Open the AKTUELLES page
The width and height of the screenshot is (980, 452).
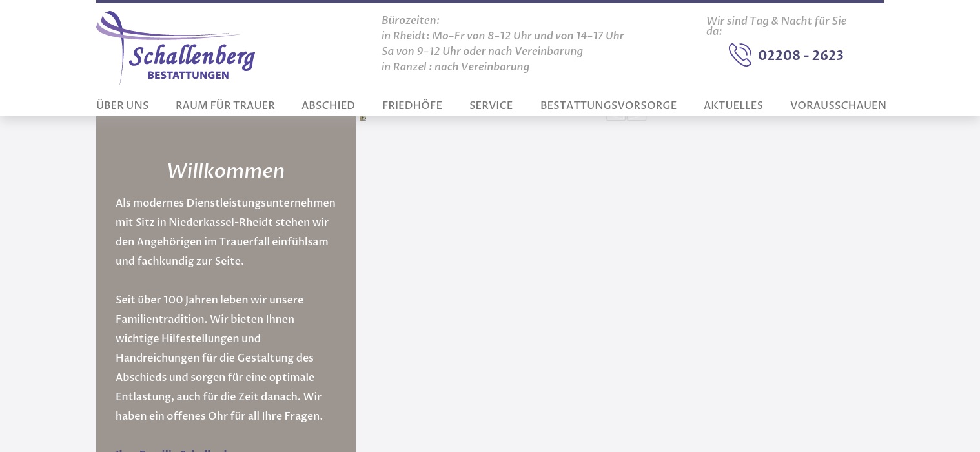point(733,105)
